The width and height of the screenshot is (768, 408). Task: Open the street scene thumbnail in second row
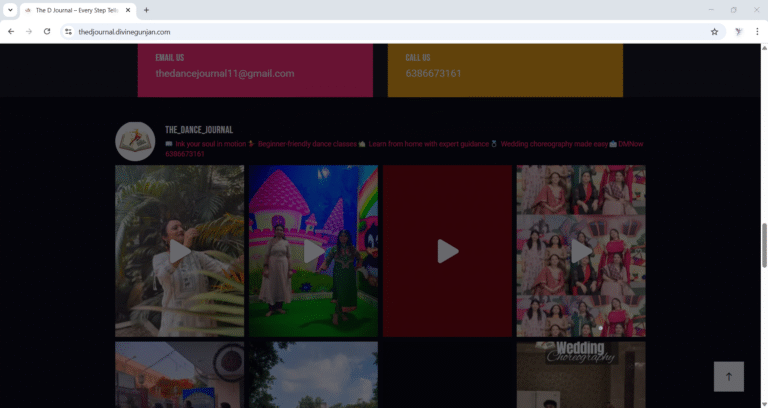179,375
